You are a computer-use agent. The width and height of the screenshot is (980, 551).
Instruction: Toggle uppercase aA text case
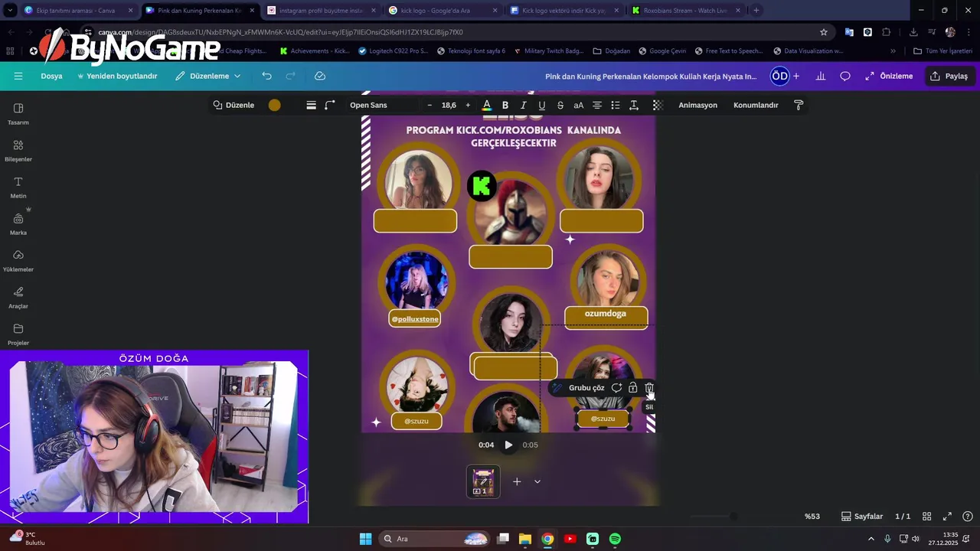(579, 105)
